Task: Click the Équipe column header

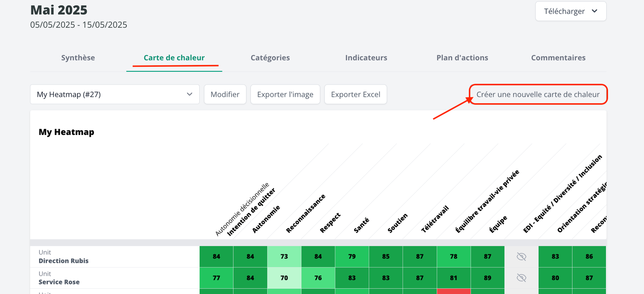Action: click(498, 224)
